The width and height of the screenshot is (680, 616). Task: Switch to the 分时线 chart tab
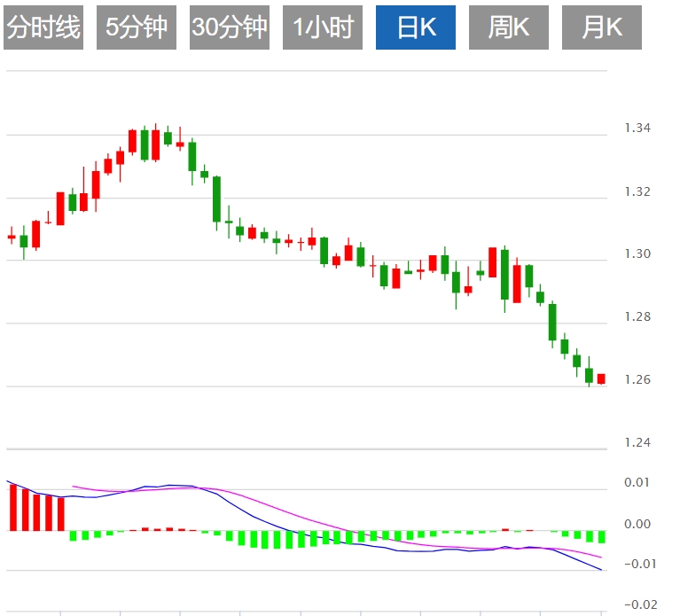pos(43,27)
